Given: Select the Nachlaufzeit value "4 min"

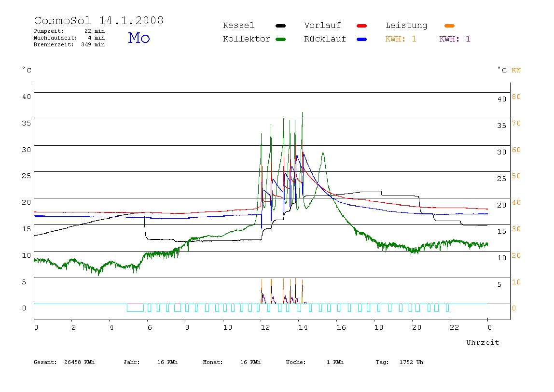Looking at the screenshot, I should pyautogui.click(x=97, y=38).
